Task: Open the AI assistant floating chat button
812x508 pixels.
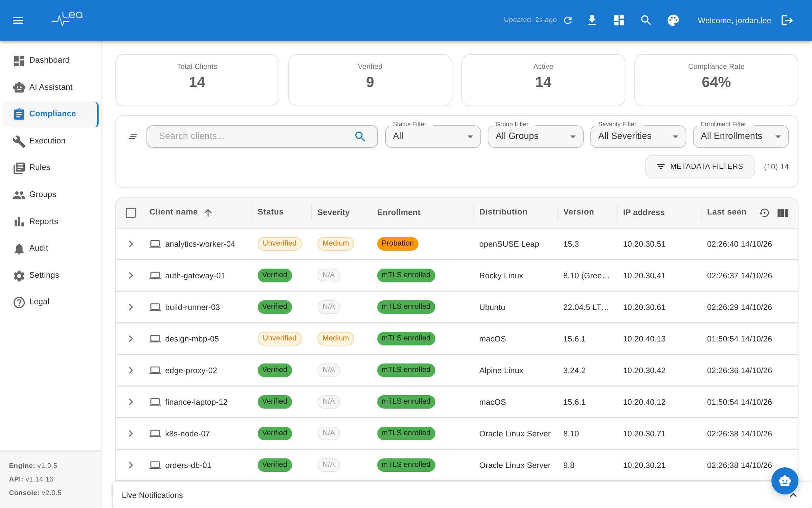Action: point(785,481)
